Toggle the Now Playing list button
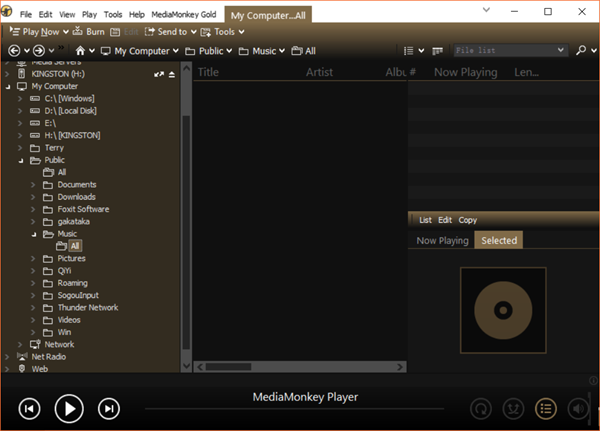 click(x=546, y=409)
